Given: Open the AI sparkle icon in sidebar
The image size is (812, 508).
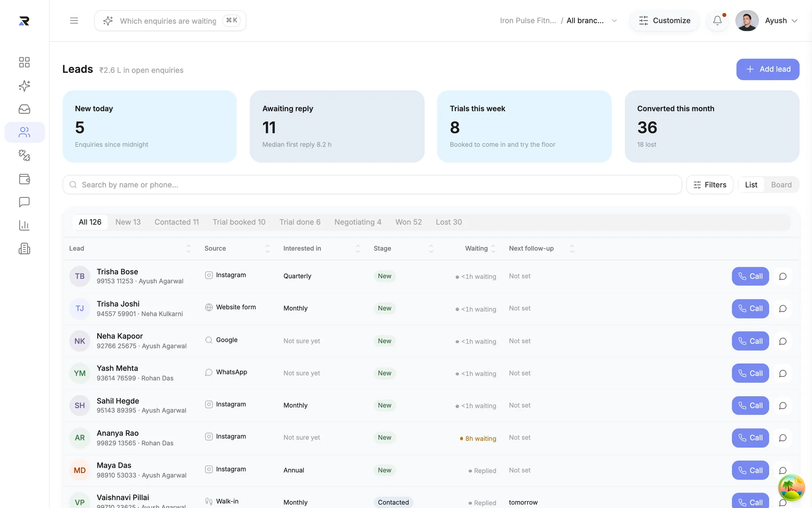Looking at the screenshot, I should coord(24,86).
